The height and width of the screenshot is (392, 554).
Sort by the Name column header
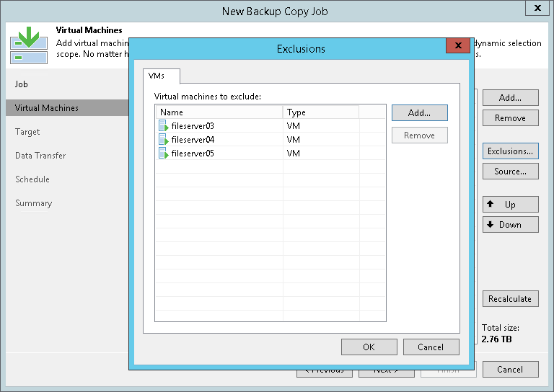pyautogui.click(x=219, y=112)
